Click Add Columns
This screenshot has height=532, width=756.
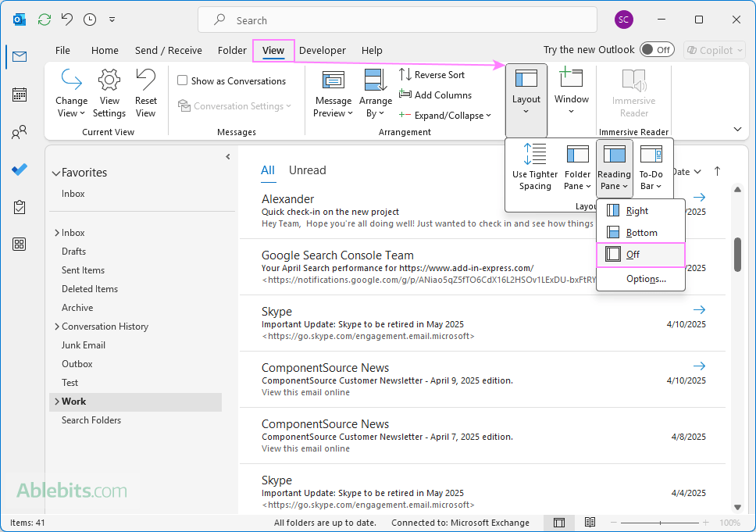pyautogui.click(x=435, y=95)
